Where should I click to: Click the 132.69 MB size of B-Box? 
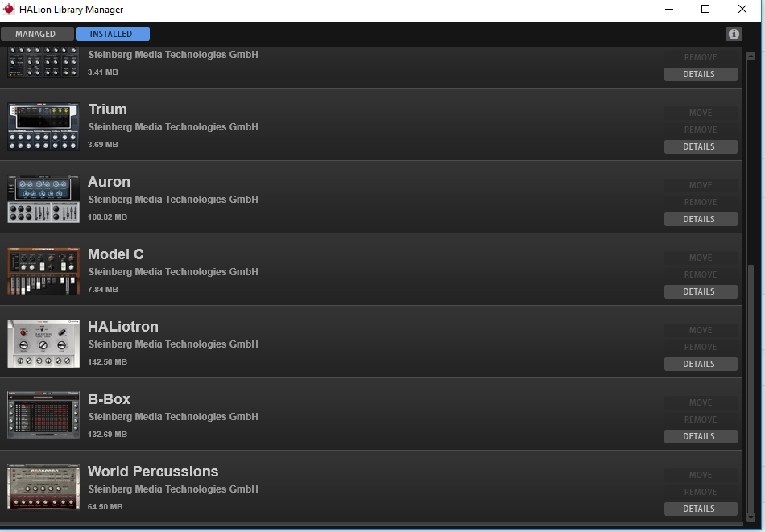[x=107, y=435]
